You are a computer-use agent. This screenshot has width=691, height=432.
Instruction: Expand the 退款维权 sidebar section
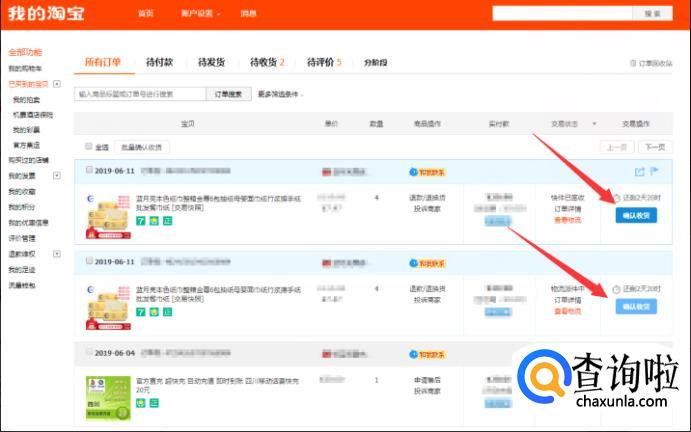tap(57, 254)
